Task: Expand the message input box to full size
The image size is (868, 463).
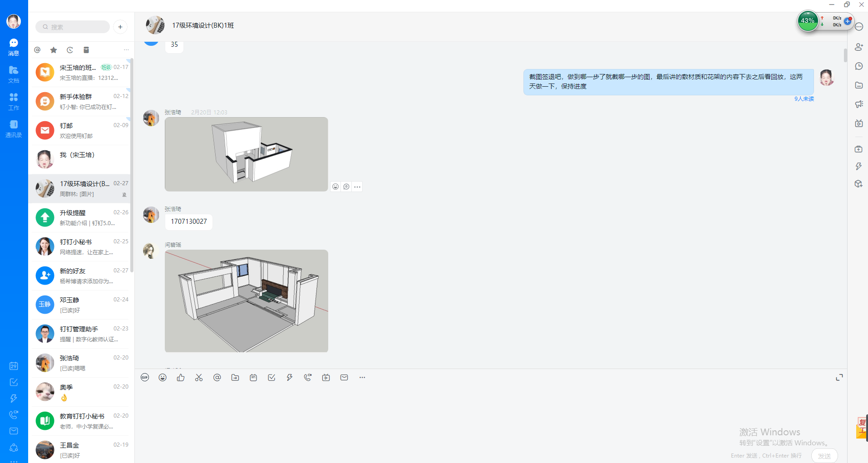Action: [x=839, y=378]
